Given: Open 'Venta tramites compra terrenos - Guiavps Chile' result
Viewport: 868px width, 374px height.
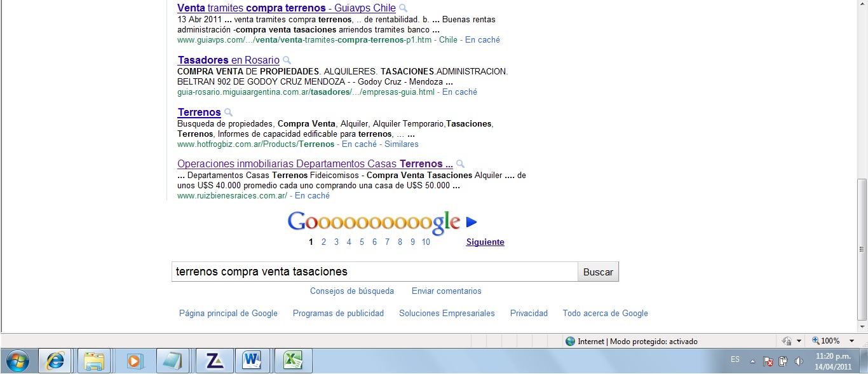Looking at the screenshot, I should [287, 8].
